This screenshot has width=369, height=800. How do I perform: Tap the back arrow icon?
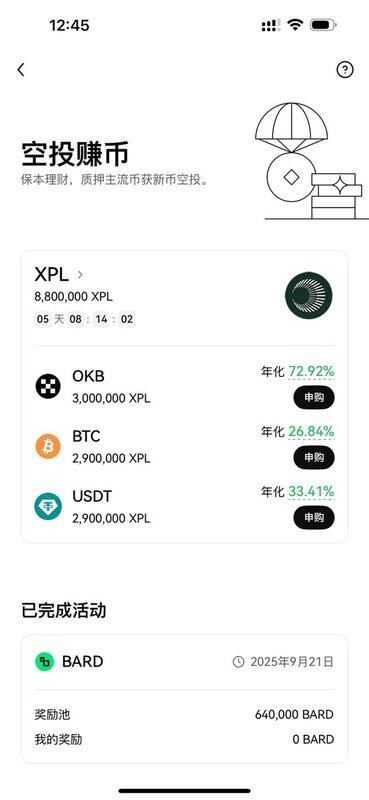pos(20,70)
